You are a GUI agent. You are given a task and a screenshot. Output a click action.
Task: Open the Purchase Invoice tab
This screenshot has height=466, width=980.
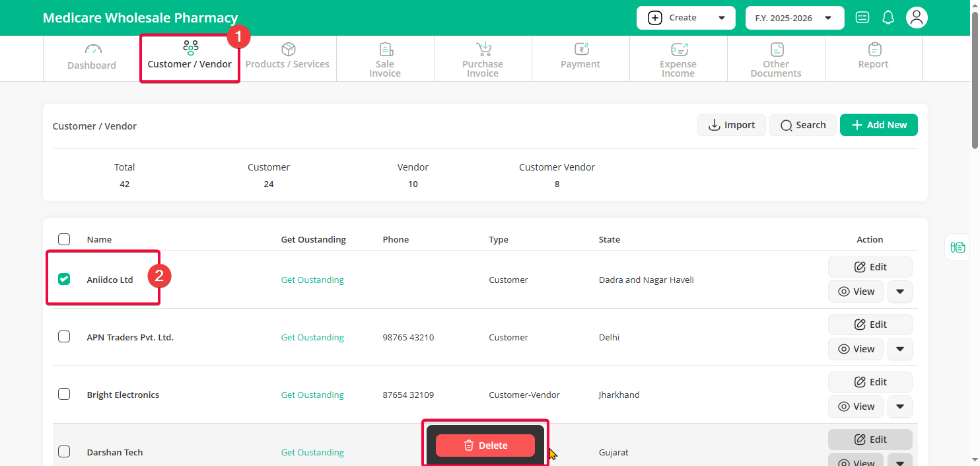pyautogui.click(x=483, y=59)
